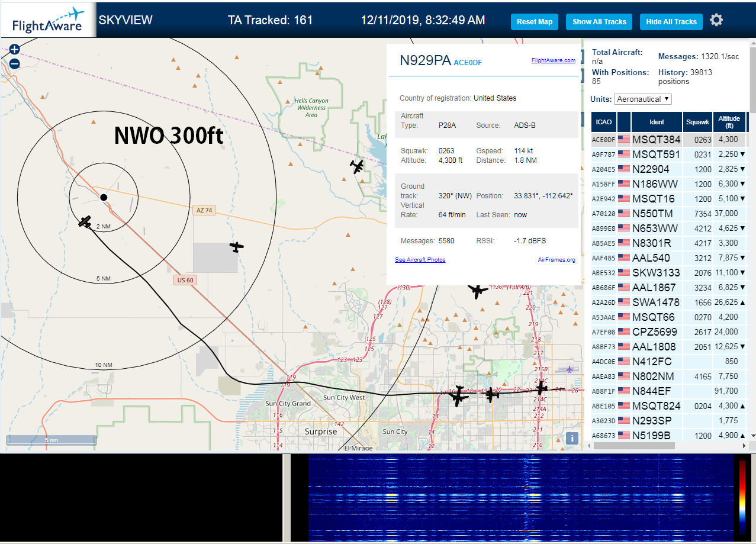Click the US flag in AAL540 row
The height and width of the screenshot is (544, 756).
(624, 258)
